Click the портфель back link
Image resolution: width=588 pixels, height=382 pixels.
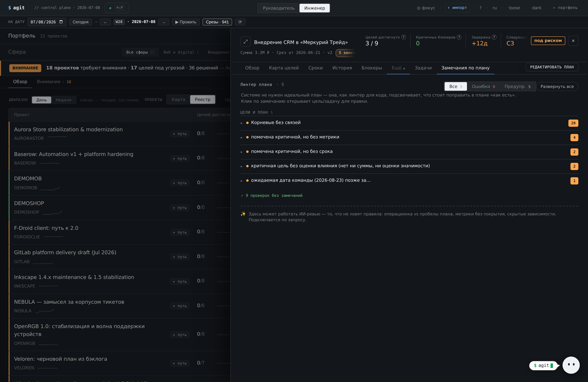coord(565,8)
